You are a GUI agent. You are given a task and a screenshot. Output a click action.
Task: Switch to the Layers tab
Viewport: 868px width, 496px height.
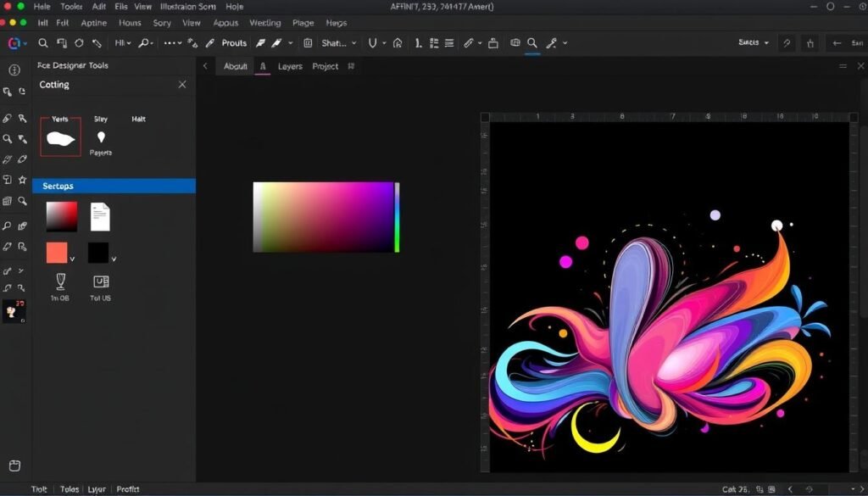(290, 66)
